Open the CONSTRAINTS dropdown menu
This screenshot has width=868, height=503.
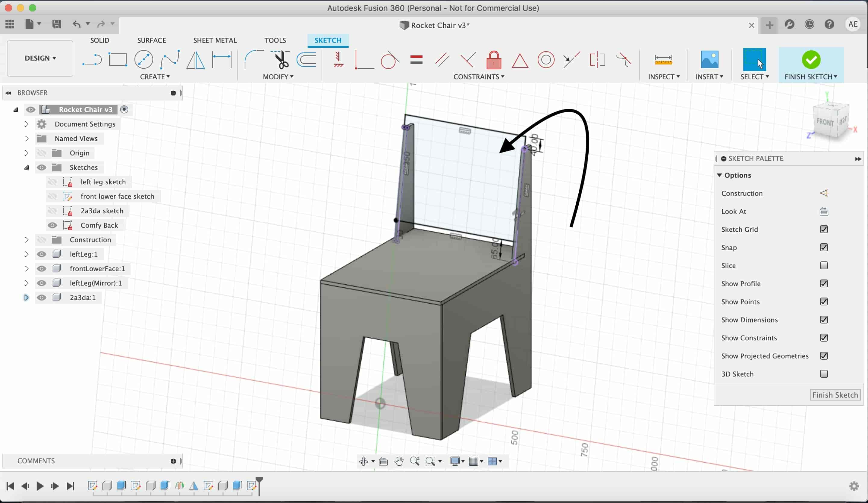tap(479, 77)
